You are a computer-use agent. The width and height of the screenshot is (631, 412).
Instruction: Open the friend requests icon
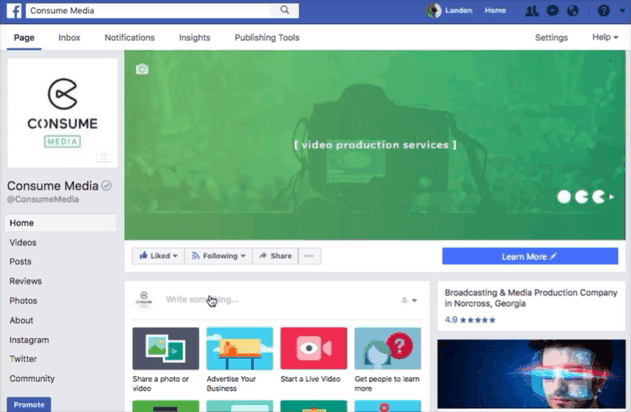click(532, 11)
